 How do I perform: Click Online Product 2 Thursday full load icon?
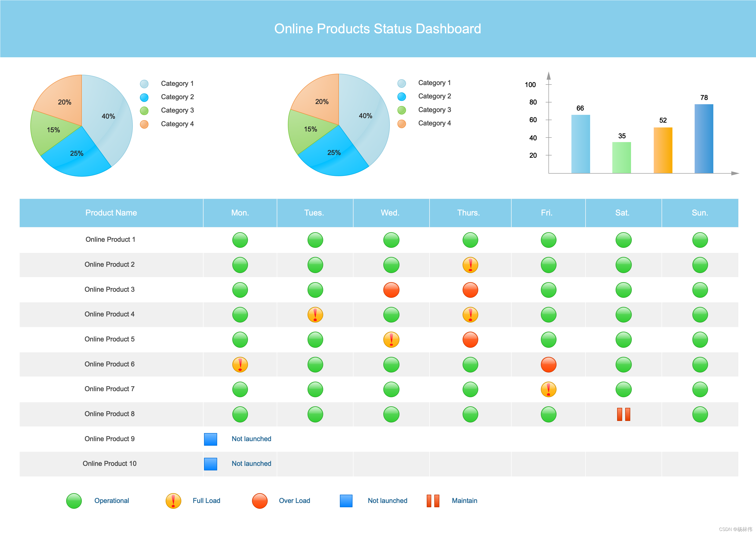[x=470, y=265]
